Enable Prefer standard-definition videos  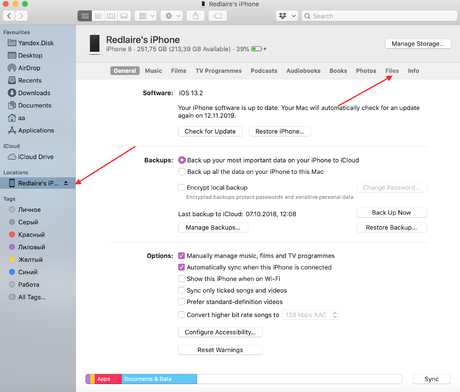181,302
